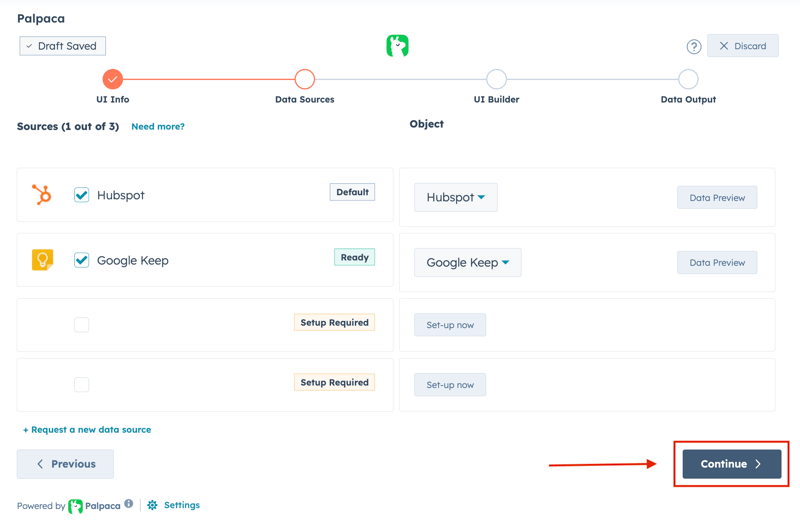The height and width of the screenshot is (525, 800).
Task: Select the Data Sources step circle
Action: 305,79
